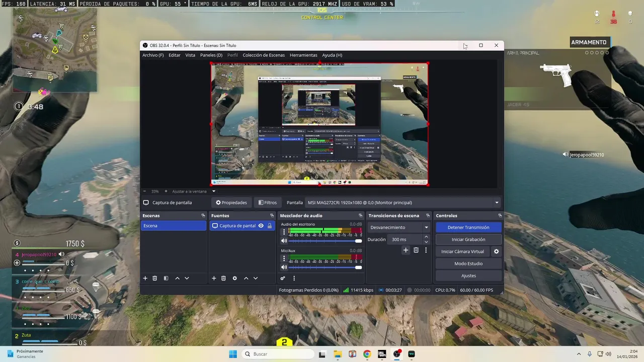Viewport: 644px width, 362px height.
Task: Click Detener Transmisión button
Action: (468, 227)
